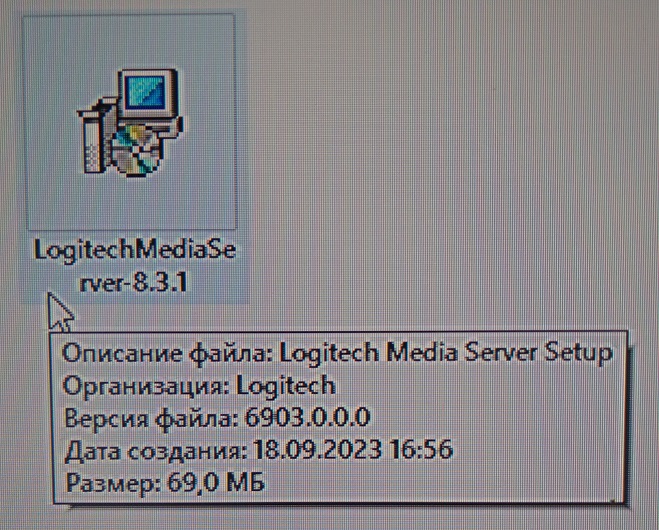Select the LogitechMediaServer-8.3.1 installer icon
This screenshot has height=530, width=659.
click(130, 122)
